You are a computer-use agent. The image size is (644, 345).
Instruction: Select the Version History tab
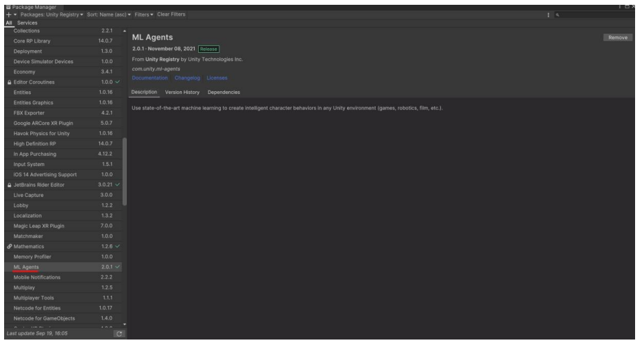pos(182,93)
